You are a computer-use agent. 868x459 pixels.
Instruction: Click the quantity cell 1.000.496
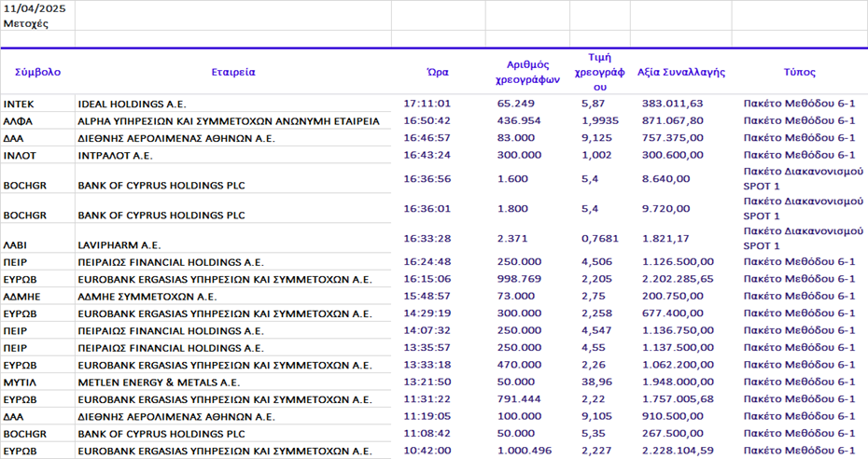[x=526, y=451]
